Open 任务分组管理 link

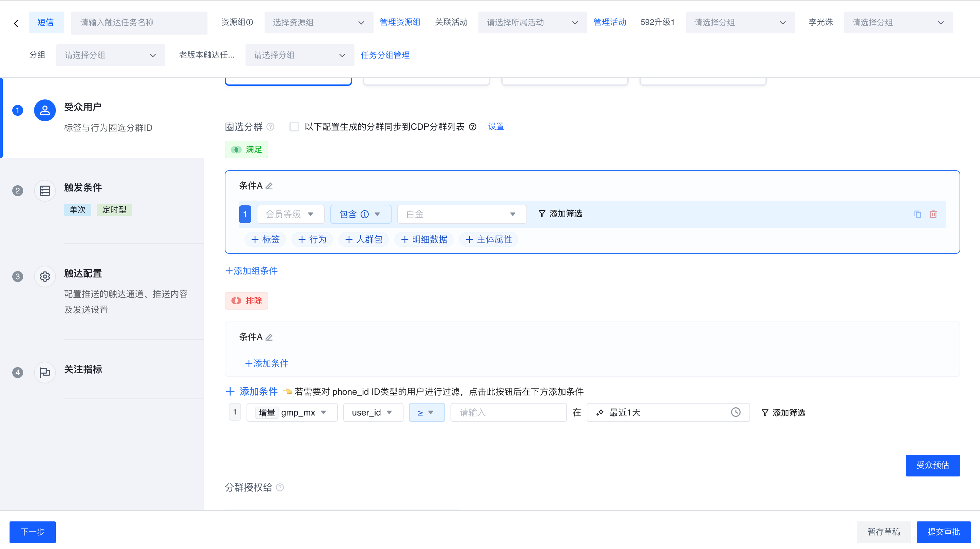[385, 55]
